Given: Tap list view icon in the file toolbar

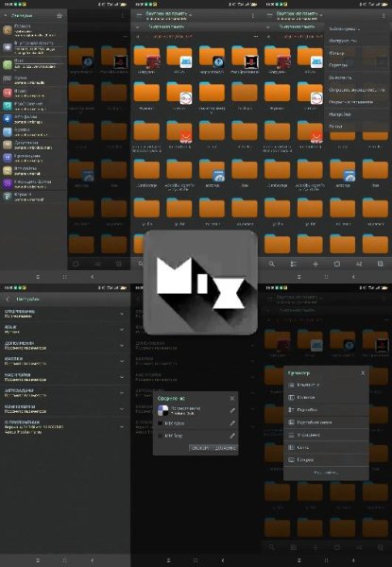Looking at the screenshot, I should tap(294, 264).
